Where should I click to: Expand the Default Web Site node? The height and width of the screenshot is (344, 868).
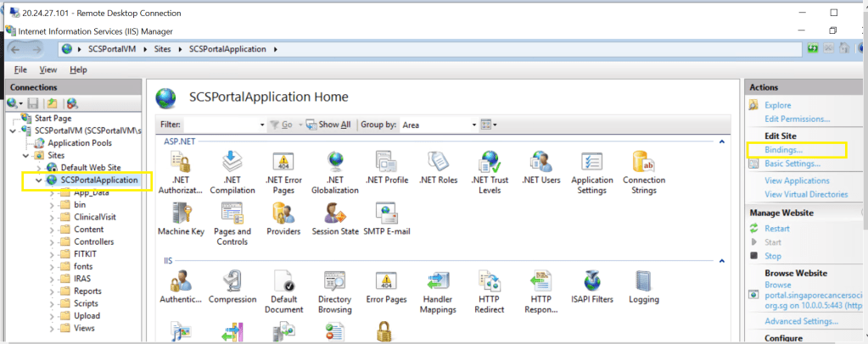click(x=38, y=168)
